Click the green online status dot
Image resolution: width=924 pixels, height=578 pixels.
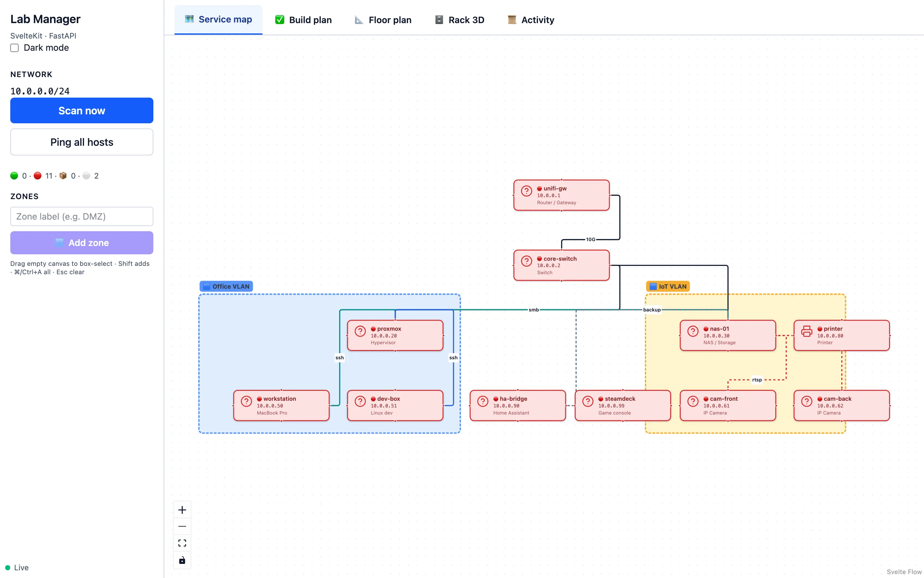tap(14, 175)
